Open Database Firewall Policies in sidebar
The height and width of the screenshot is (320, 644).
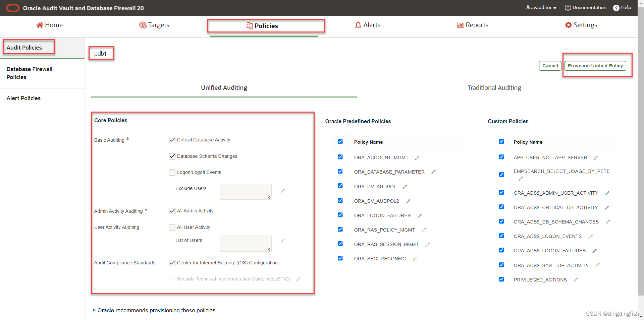30,73
